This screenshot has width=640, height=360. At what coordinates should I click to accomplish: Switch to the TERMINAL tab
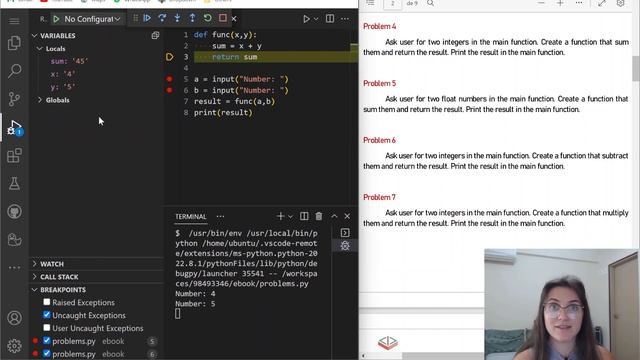(191, 217)
